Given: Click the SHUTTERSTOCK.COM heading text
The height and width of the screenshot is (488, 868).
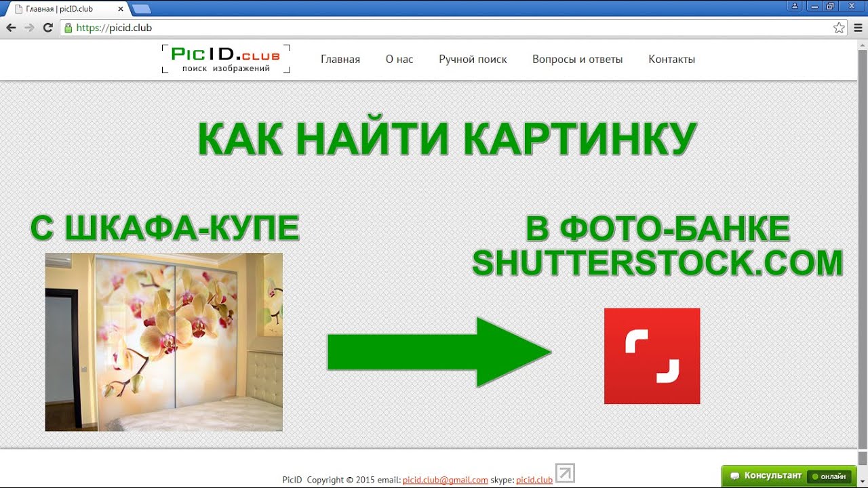Looking at the screenshot, I should click(x=657, y=262).
